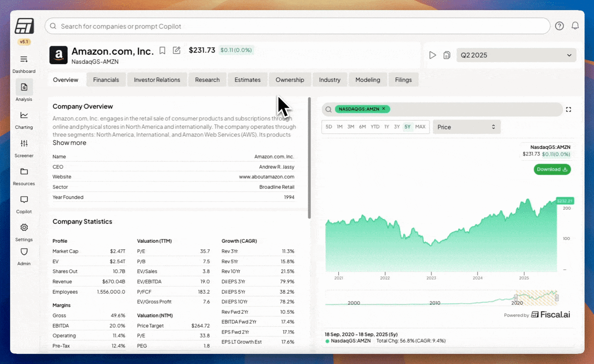Click the Price Target value $264.72

point(200,326)
